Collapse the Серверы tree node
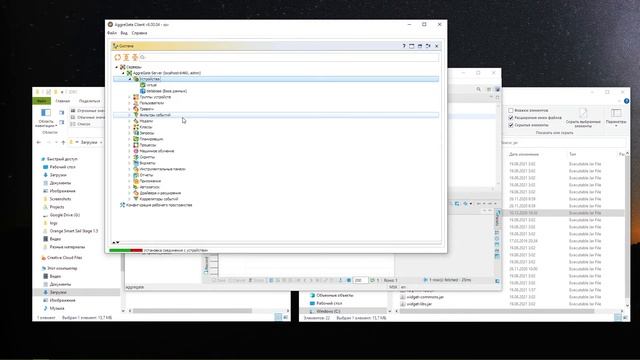This screenshot has height=360, width=640. [116, 67]
